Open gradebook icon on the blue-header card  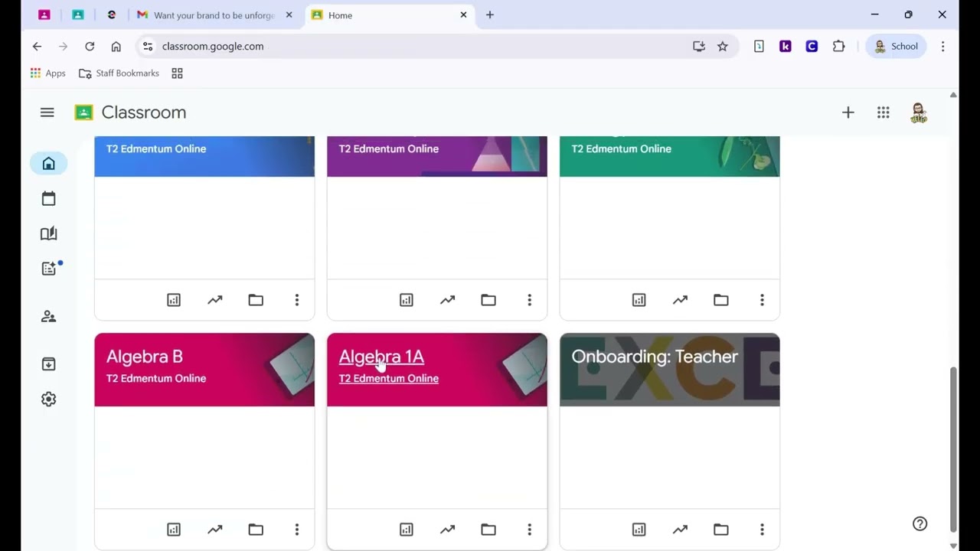[x=174, y=300]
